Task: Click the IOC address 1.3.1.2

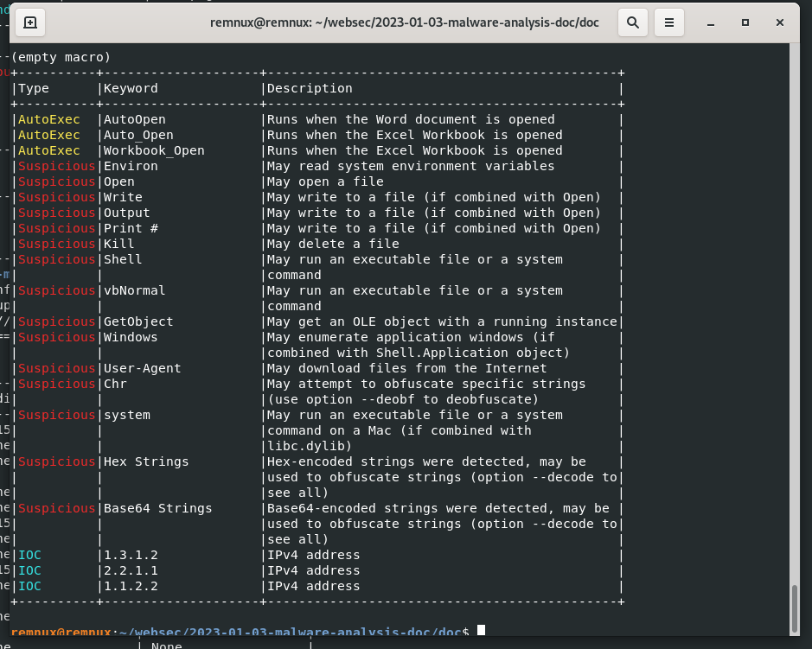Action: pos(131,555)
